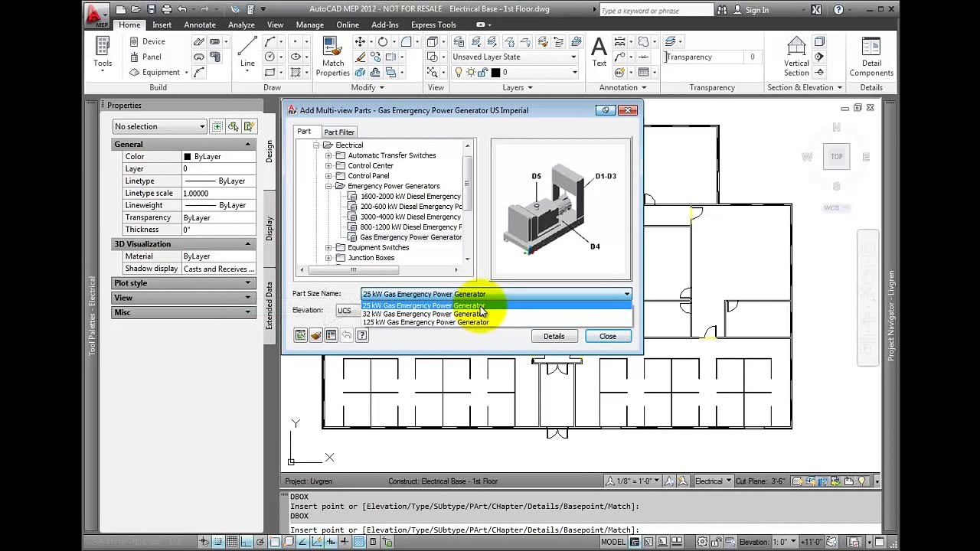Switch to the Part Filter tab

339,132
